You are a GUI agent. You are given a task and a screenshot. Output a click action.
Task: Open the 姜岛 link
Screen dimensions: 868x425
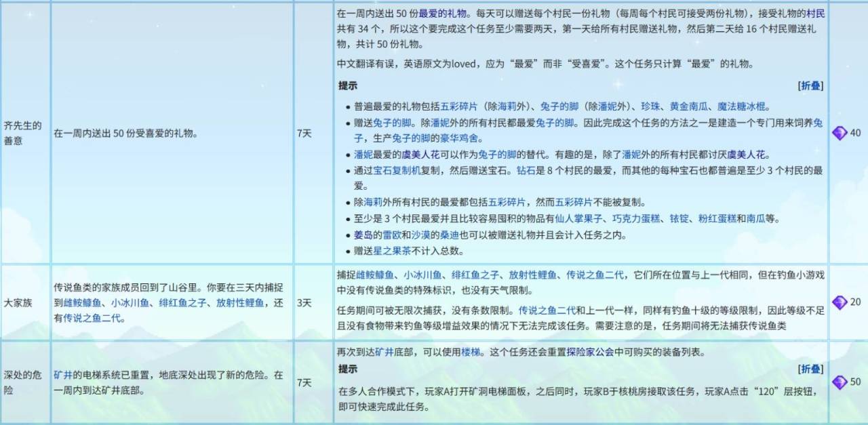(x=363, y=235)
